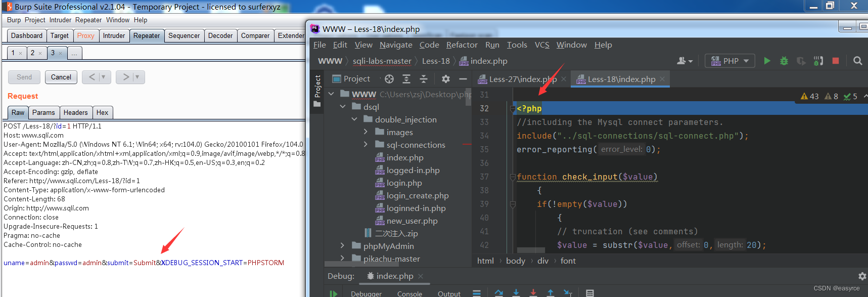Click Step Out debug icon
Viewport: 868px width, 297px height.
(550, 293)
